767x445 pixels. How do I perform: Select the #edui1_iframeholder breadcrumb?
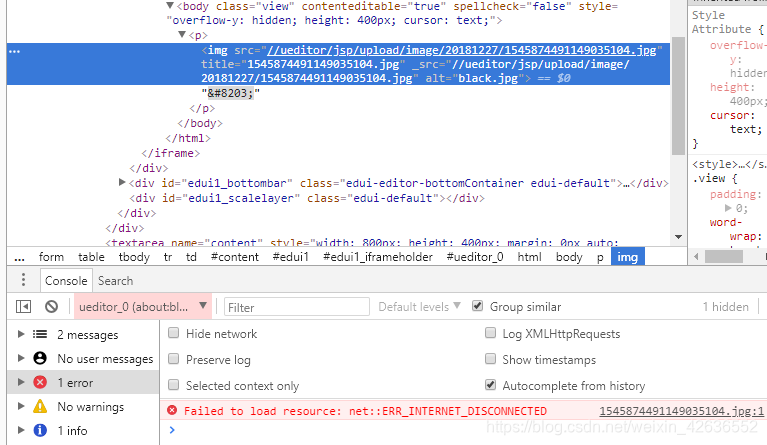(x=378, y=257)
